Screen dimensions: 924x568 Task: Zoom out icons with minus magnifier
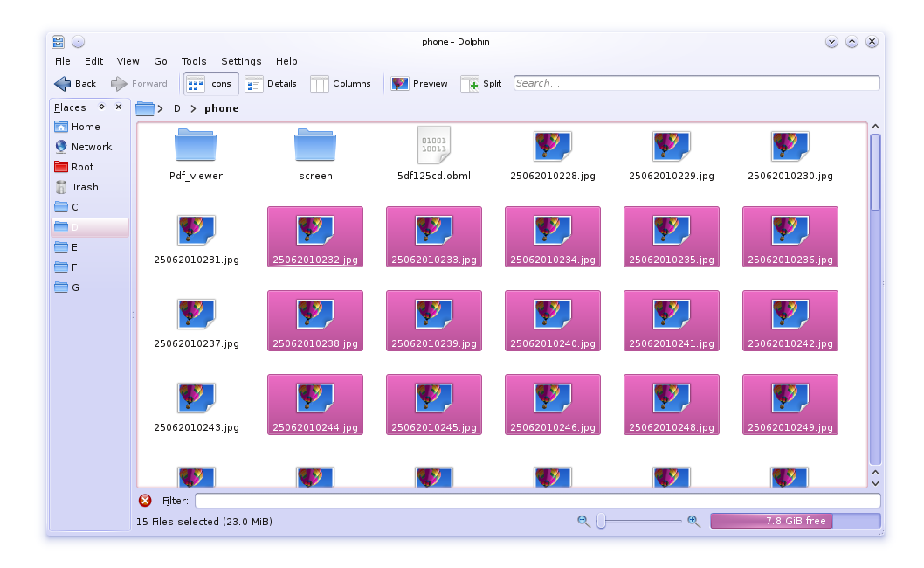tap(583, 522)
